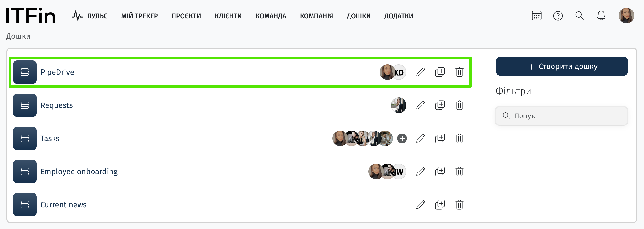Viewport: 644px width, 229px height.
Task: Select the Додатки menu item
Action: pos(398,16)
